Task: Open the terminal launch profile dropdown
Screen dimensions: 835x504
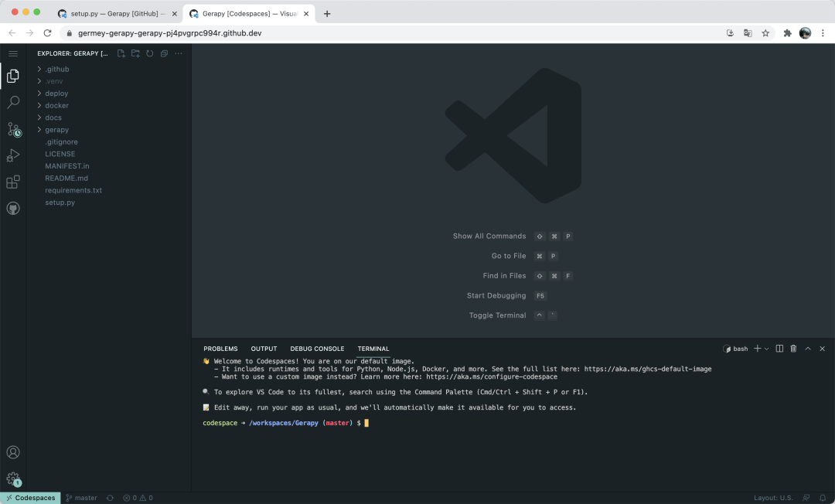Action: tap(765, 349)
